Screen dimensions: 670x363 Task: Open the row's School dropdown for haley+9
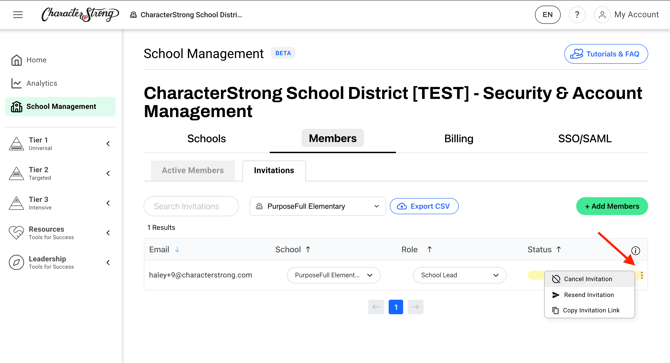click(334, 275)
